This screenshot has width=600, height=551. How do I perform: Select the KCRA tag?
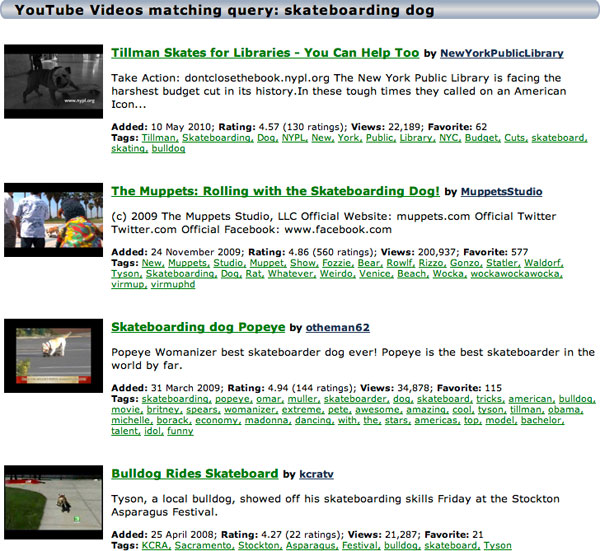pos(157,545)
